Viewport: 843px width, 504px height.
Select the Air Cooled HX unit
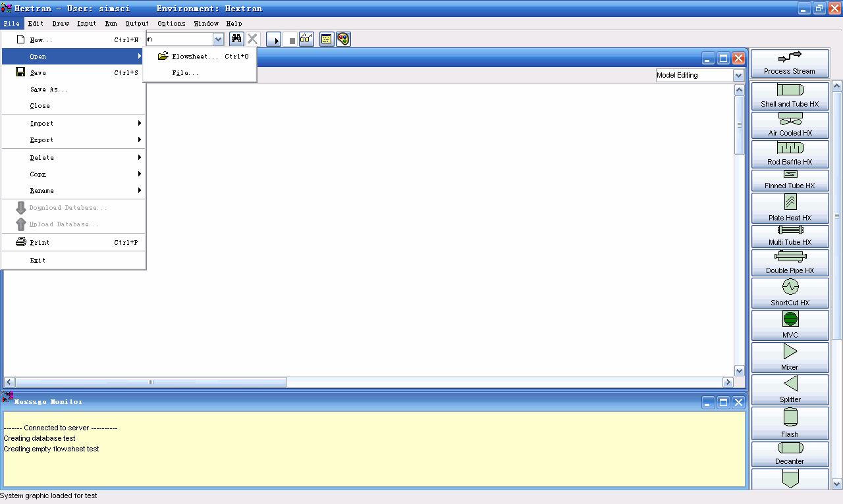790,125
